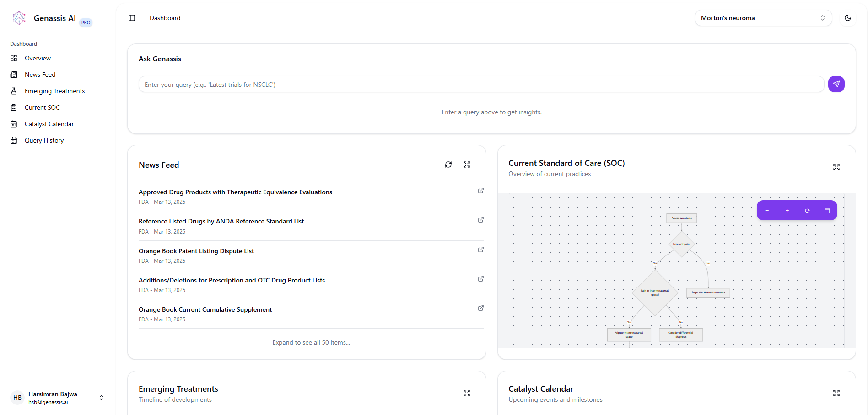The height and width of the screenshot is (415, 868).
Task: Collapse the sidebar with the panel toggle
Action: tap(132, 17)
